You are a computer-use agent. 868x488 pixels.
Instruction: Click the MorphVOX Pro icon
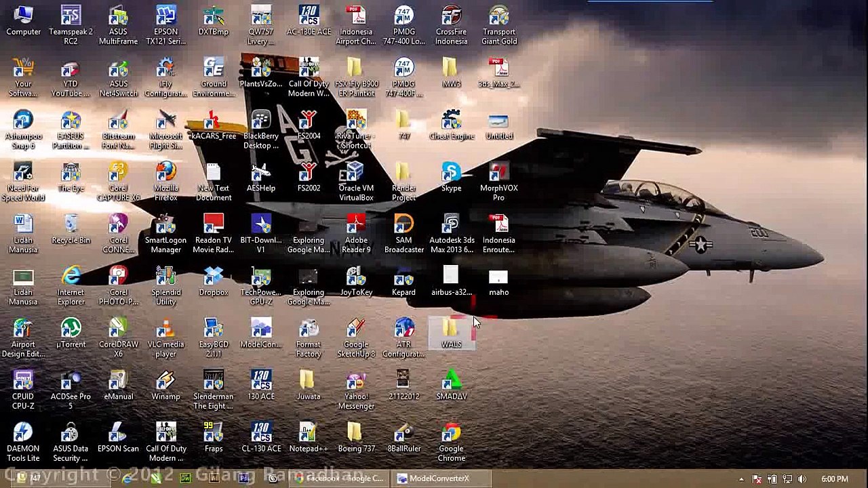tap(499, 182)
